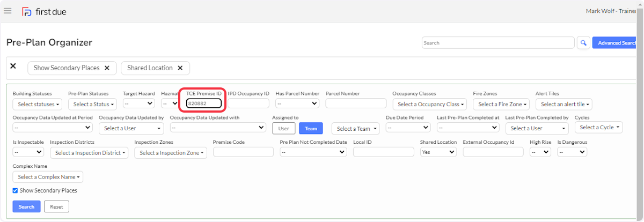Open the Hazmat dropdown
Viewport: 644px width, 222px height.
(x=170, y=103)
